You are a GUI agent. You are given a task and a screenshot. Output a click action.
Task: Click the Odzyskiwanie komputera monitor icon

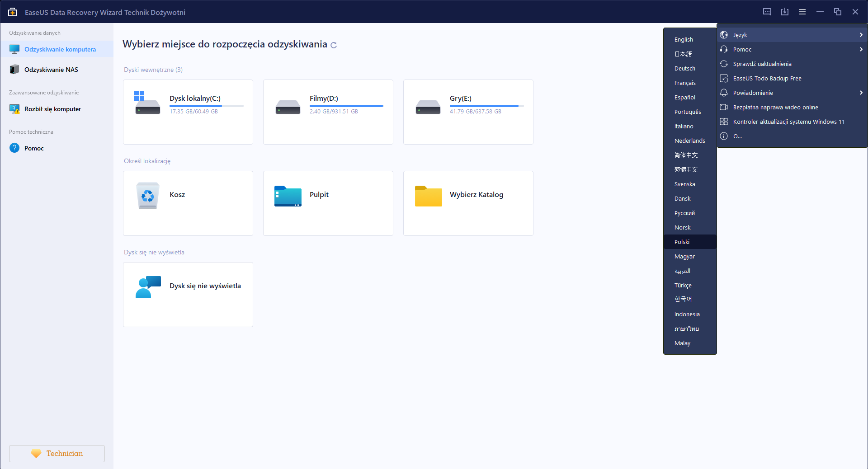(14, 49)
